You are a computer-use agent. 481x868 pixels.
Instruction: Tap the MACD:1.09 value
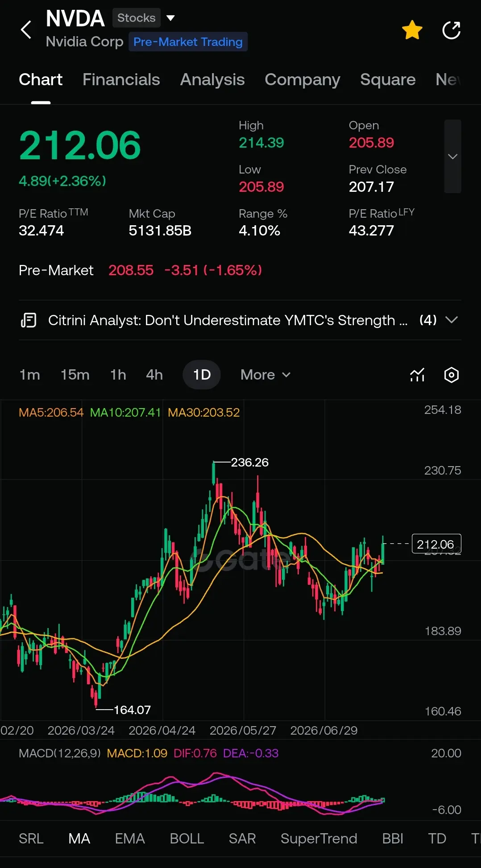137,753
